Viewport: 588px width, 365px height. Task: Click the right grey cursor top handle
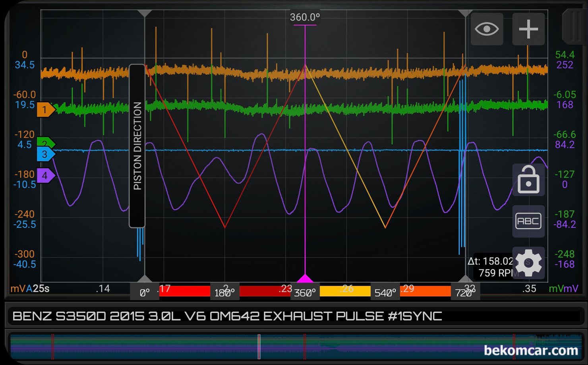click(465, 13)
